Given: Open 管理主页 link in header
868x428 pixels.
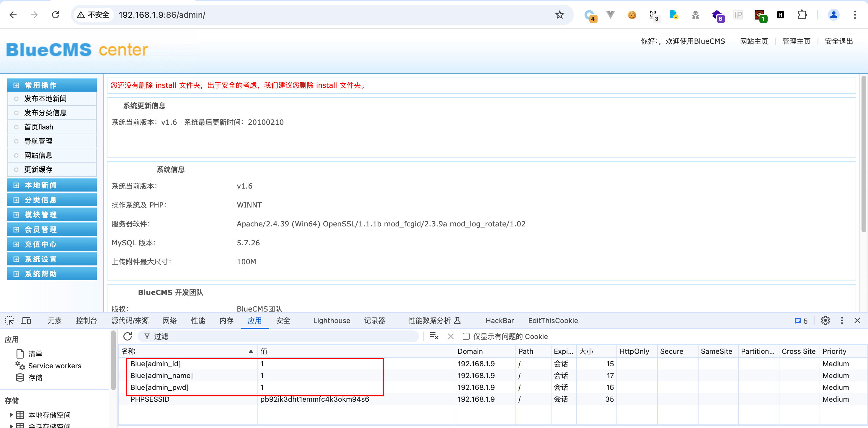Looking at the screenshot, I should click(796, 41).
